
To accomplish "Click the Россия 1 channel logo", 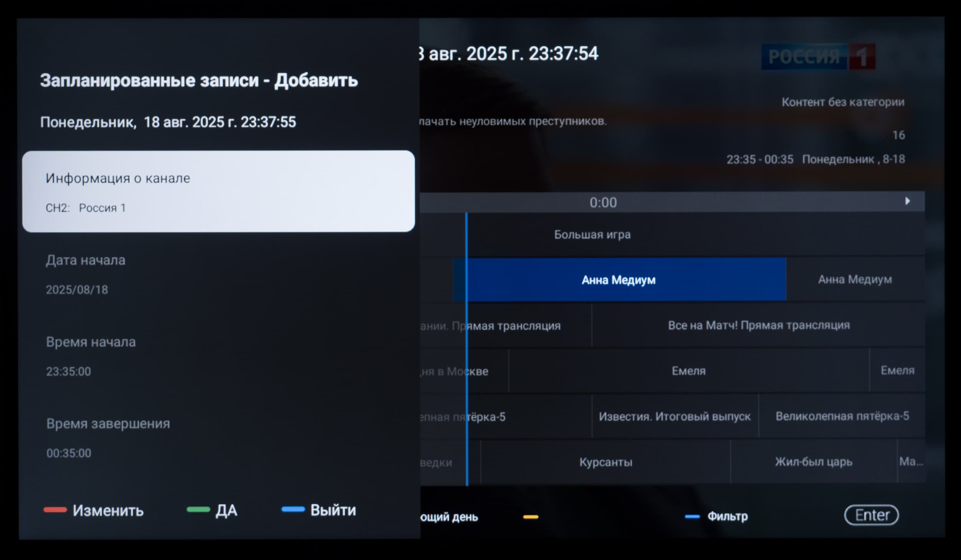I will click(x=818, y=57).
